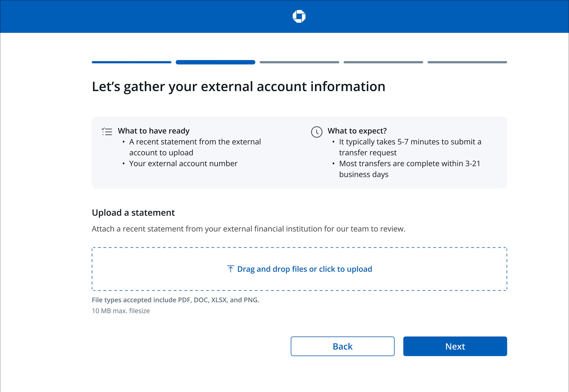
Task: Click the Back button
Action: 342,346
